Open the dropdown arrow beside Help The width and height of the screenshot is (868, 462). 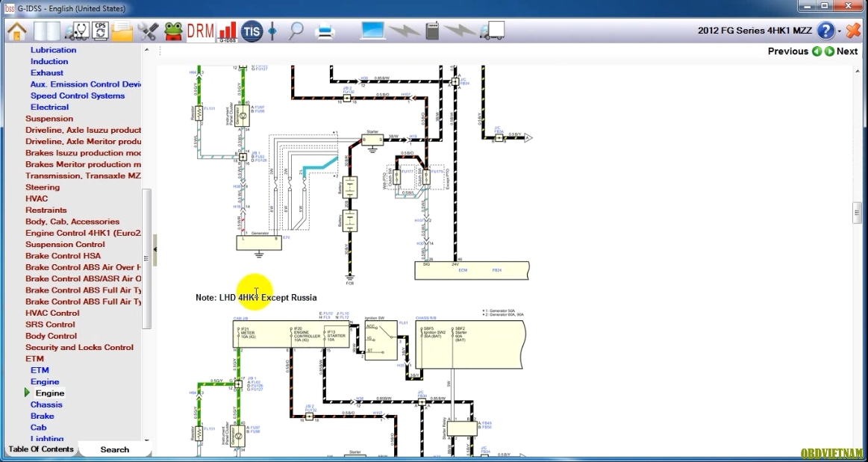click(840, 31)
